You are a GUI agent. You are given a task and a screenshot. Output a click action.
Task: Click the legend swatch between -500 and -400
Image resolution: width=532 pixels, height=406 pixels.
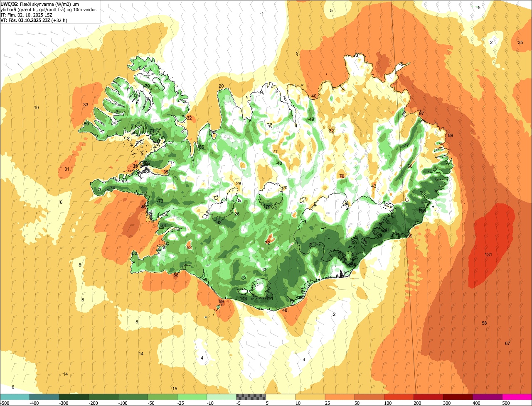[x=15, y=397]
